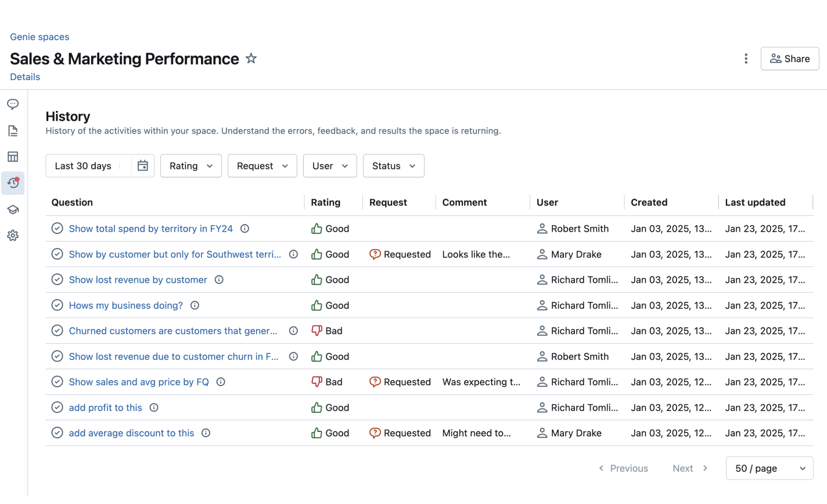Open the Details link under title
This screenshot has height=504, width=827.
click(x=25, y=77)
